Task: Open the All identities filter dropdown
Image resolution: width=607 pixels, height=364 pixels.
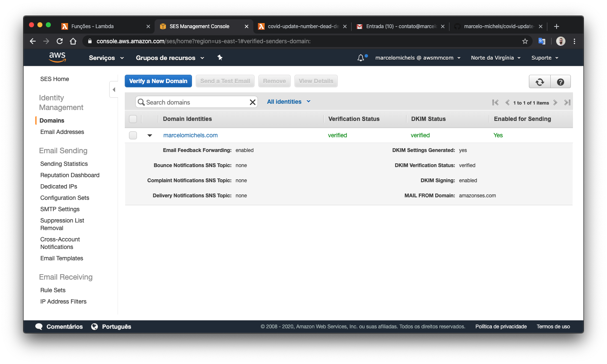Action: coord(289,102)
